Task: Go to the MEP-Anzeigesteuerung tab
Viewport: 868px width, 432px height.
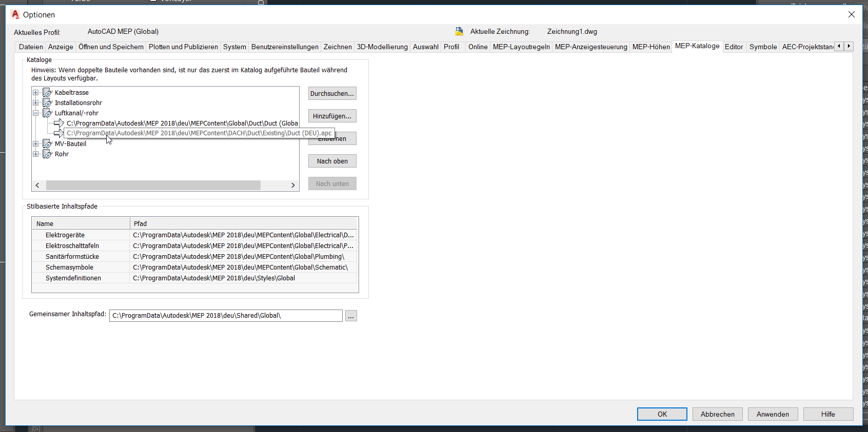Action: tap(591, 47)
